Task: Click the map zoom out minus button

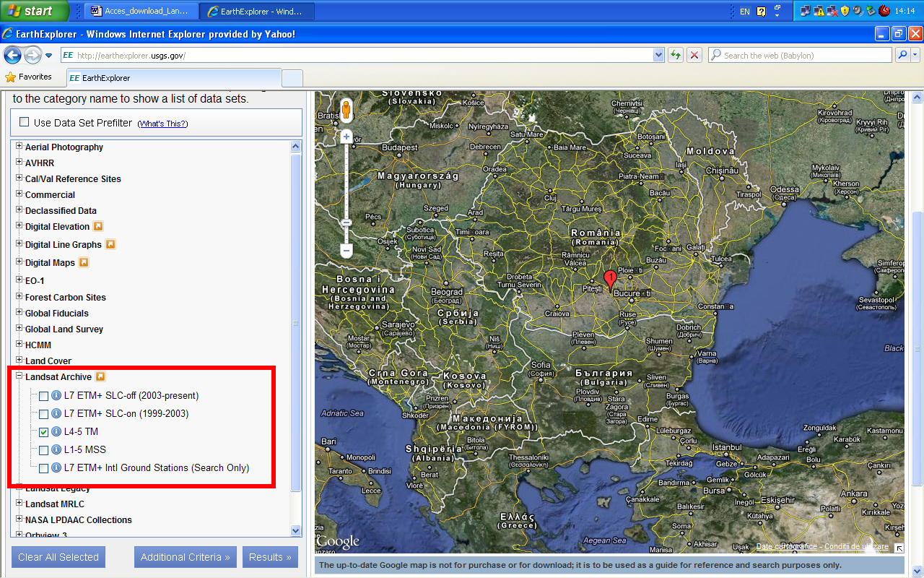Action: pyautogui.click(x=346, y=251)
